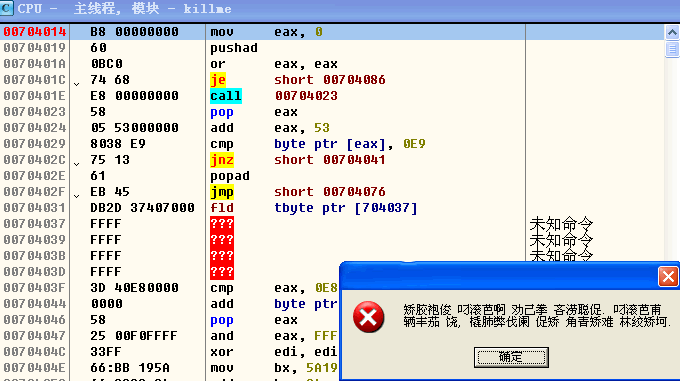
Task: Select address 00704014 row
Action: click(332, 32)
